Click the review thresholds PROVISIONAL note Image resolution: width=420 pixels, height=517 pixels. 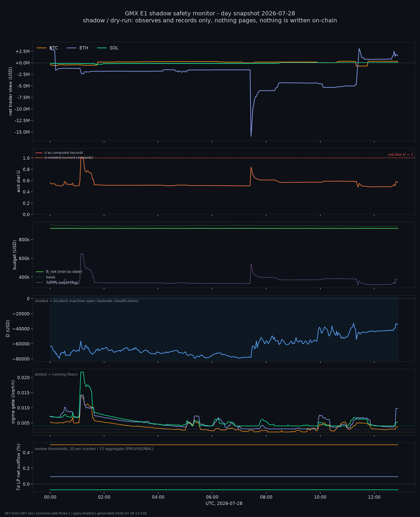point(94,449)
